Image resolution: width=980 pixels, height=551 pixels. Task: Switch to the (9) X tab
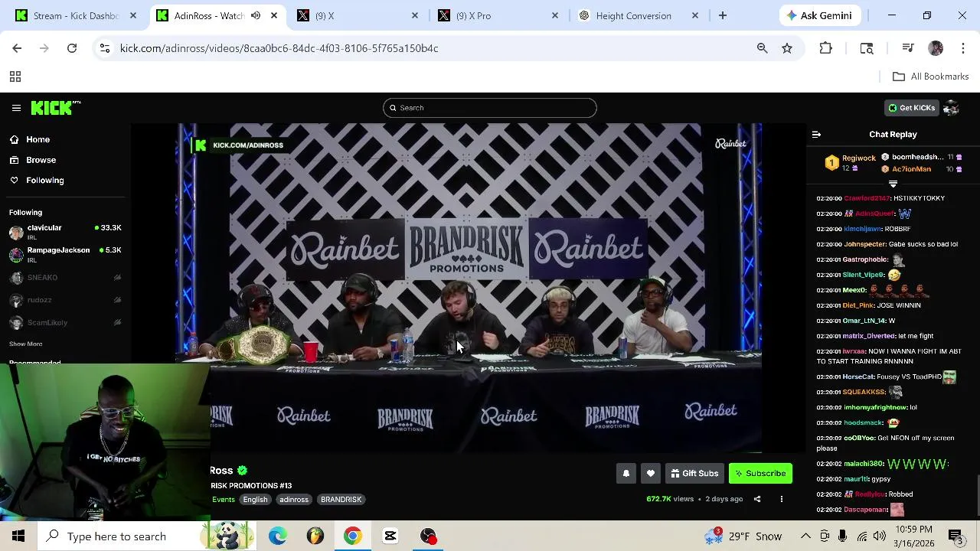[357, 15]
